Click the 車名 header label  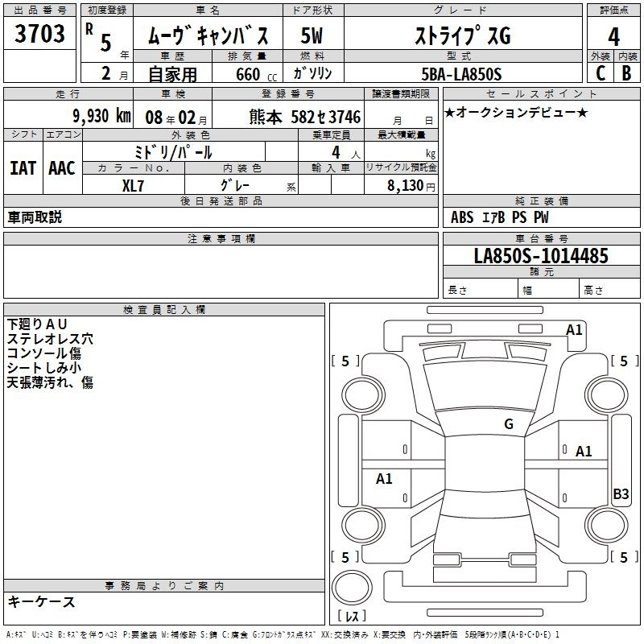click(208, 10)
